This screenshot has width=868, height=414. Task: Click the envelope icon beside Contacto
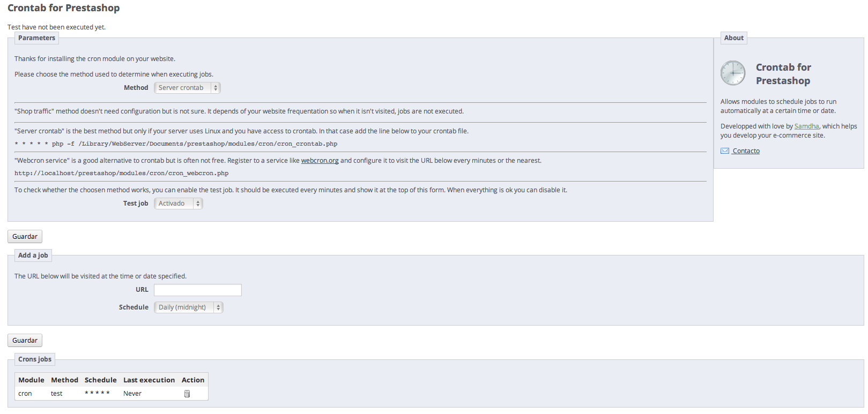[x=724, y=151]
